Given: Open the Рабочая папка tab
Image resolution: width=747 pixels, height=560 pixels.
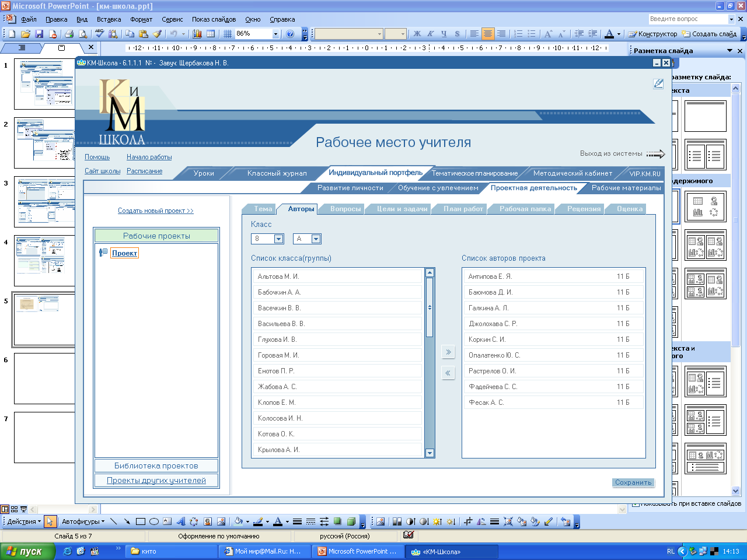Looking at the screenshot, I should pyautogui.click(x=525, y=209).
